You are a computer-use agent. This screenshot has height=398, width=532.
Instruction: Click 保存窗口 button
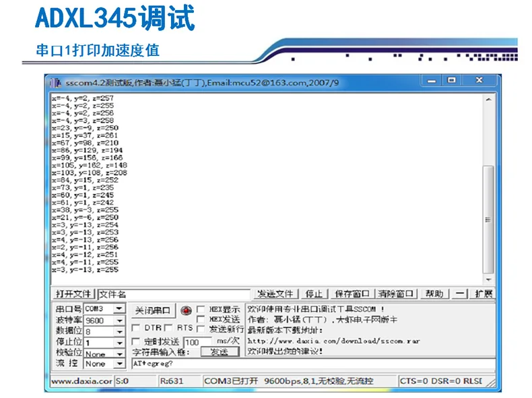352,294
